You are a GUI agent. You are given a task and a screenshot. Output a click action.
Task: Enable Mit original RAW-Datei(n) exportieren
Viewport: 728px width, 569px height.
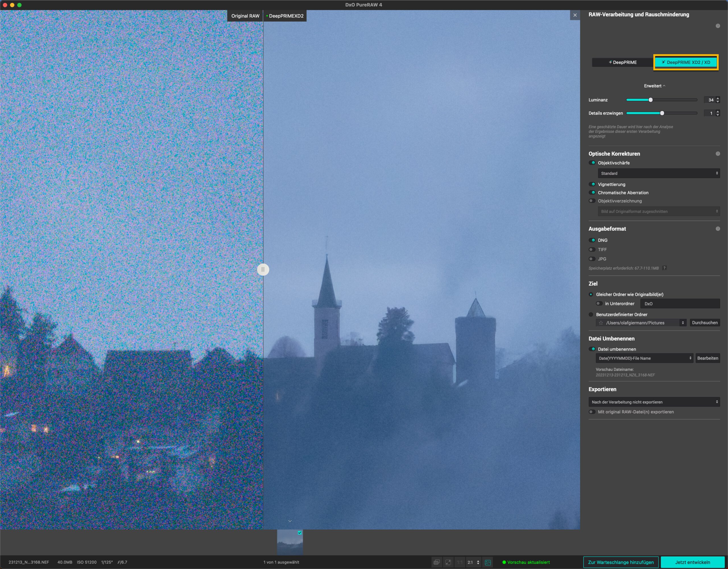tap(592, 412)
